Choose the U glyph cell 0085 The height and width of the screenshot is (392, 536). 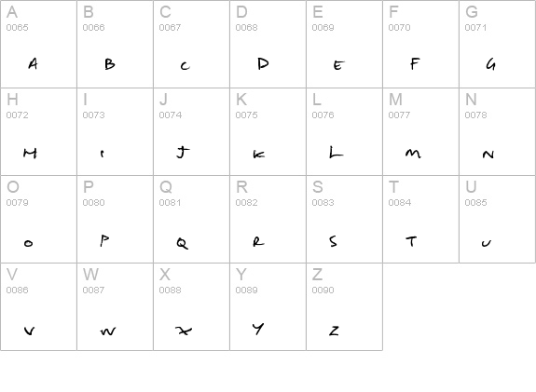point(497,219)
